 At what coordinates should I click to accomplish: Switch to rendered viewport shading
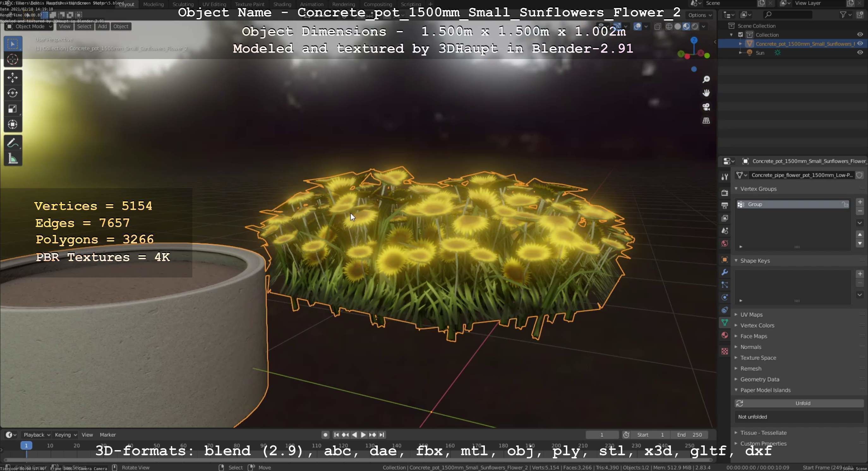(x=695, y=26)
